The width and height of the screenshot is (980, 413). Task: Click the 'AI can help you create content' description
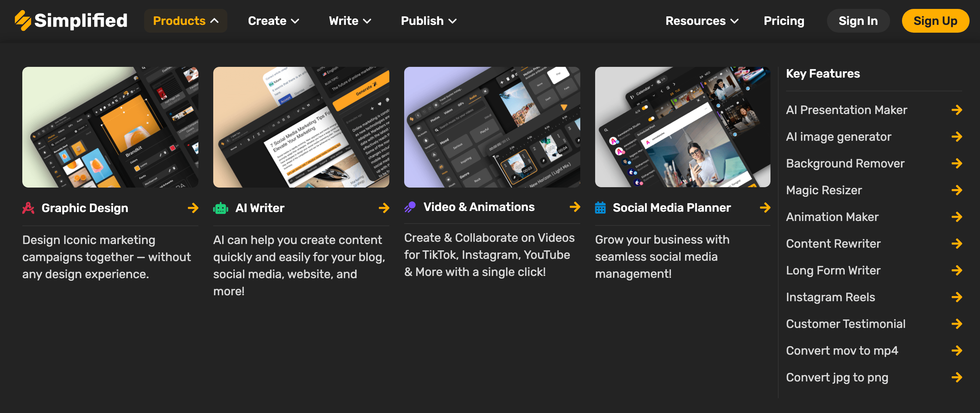[299, 266]
